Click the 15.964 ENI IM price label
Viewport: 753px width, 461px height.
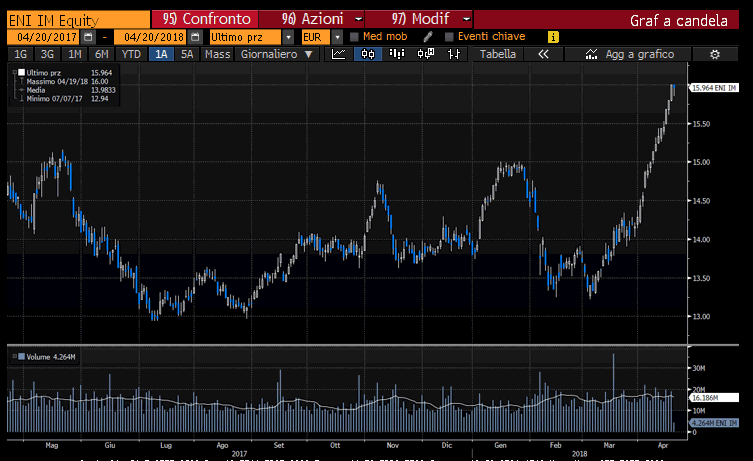pos(714,88)
